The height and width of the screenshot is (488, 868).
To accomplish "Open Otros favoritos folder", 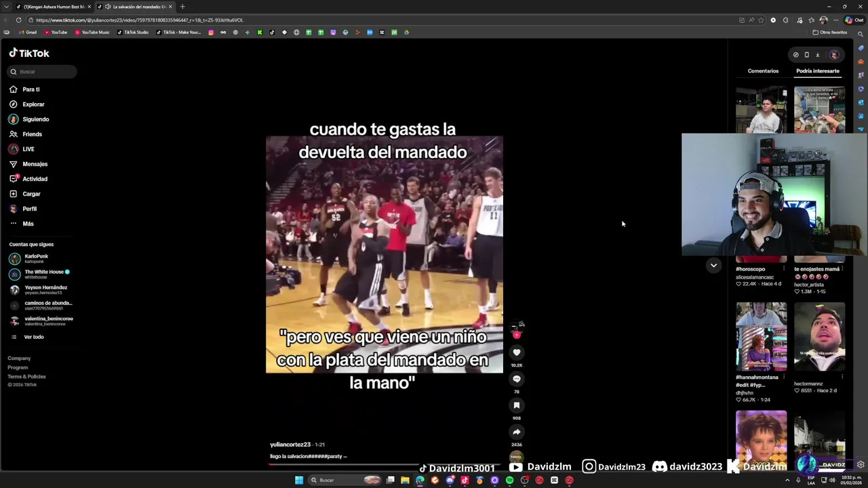I will [x=830, y=33].
